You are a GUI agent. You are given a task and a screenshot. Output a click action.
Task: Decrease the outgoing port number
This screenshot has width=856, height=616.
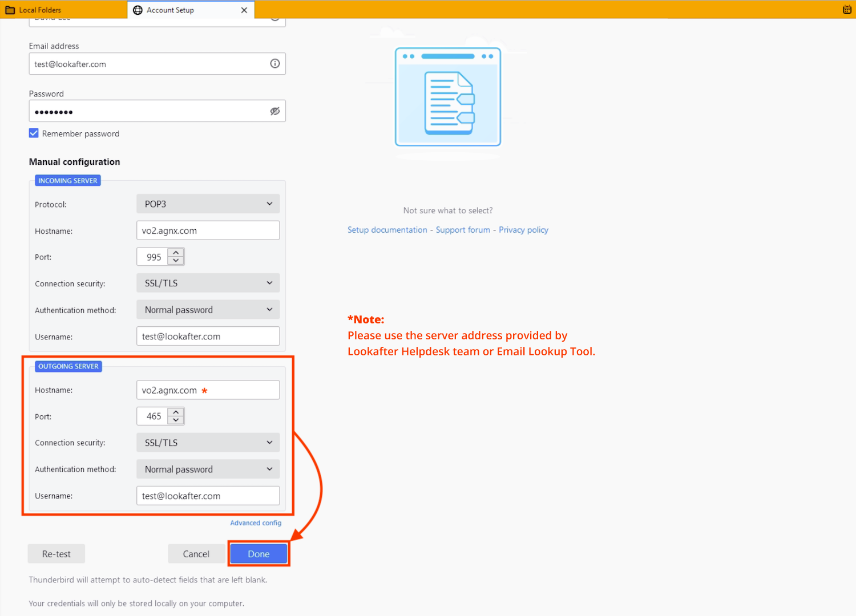(x=176, y=420)
